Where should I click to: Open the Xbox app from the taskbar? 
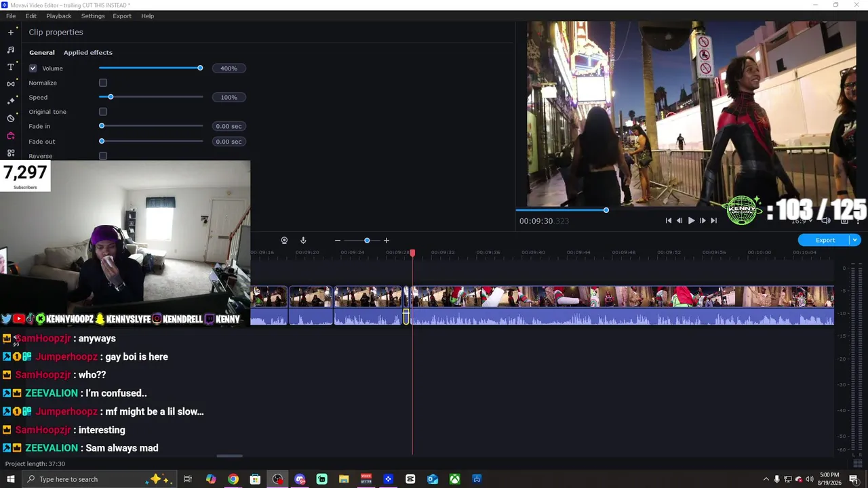[455, 479]
